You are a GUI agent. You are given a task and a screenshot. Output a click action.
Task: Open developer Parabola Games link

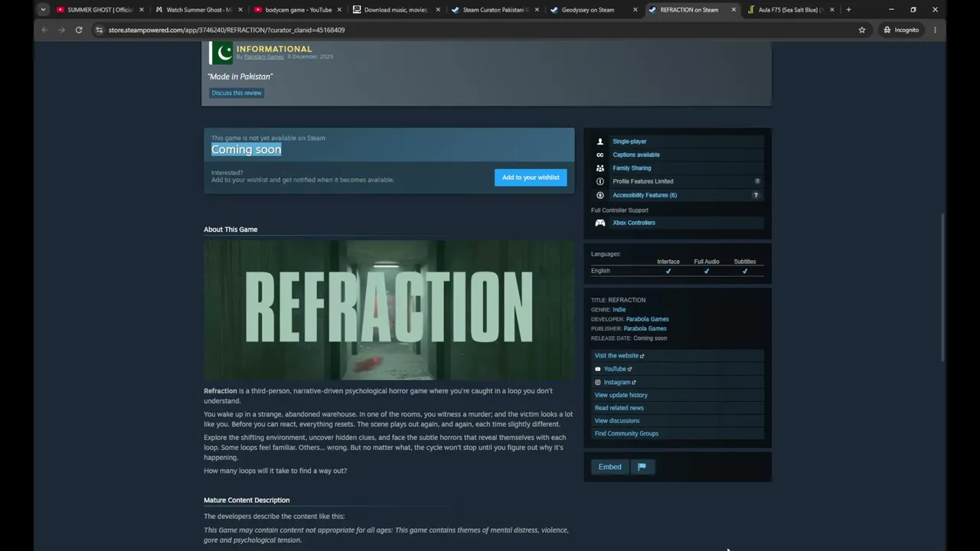[648, 319]
